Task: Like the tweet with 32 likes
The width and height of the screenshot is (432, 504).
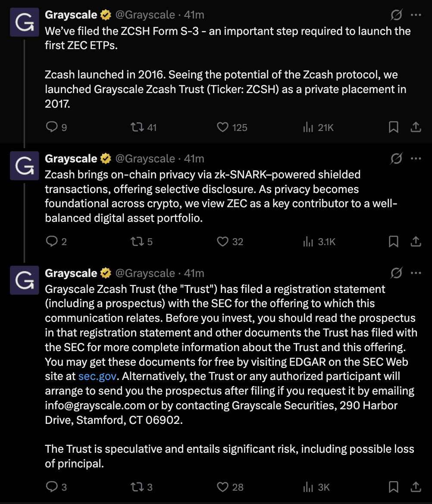Action: 222,242
